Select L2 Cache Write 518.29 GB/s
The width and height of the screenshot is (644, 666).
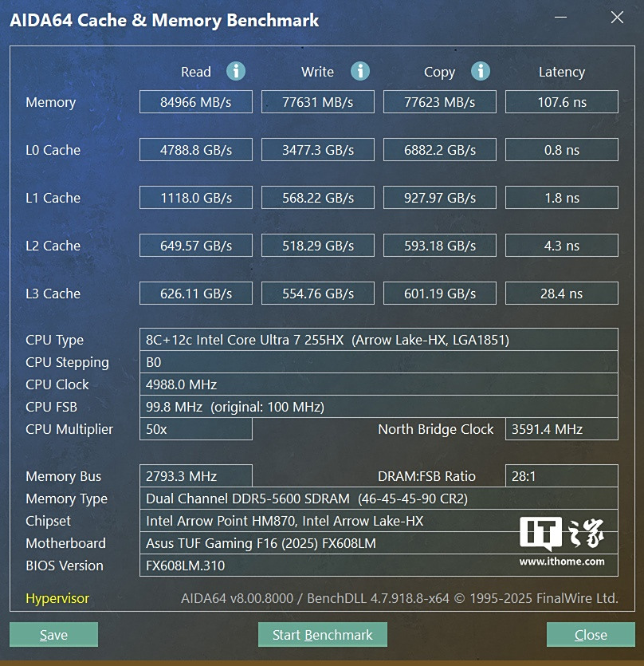[318, 246]
